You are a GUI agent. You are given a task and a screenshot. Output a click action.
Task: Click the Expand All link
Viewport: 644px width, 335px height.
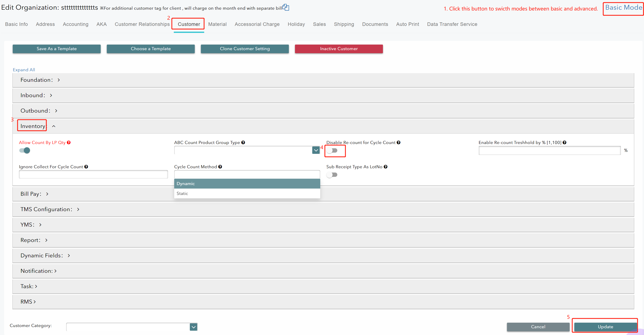(x=24, y=70)
